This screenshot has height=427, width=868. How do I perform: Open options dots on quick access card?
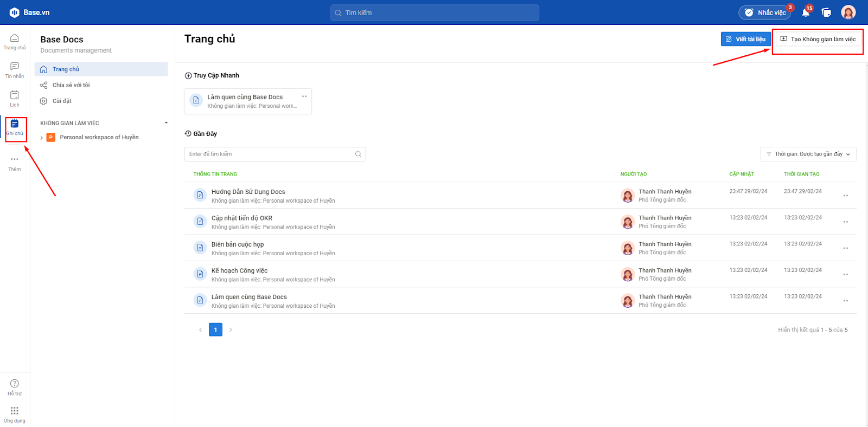click(304, 96)
